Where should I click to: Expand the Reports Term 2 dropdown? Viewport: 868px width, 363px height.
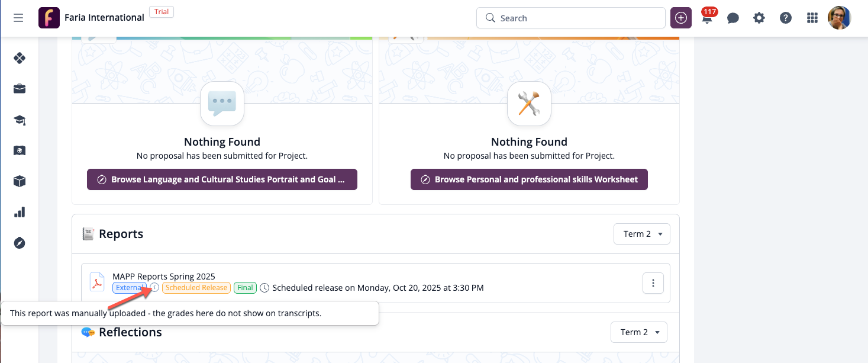tap(642, 234)
